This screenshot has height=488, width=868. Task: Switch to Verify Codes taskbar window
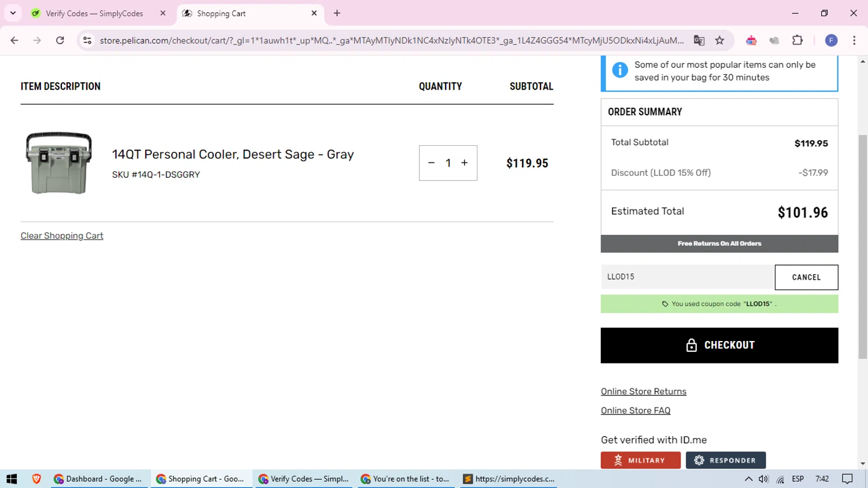pyautogui.click(x=303, y=479)
